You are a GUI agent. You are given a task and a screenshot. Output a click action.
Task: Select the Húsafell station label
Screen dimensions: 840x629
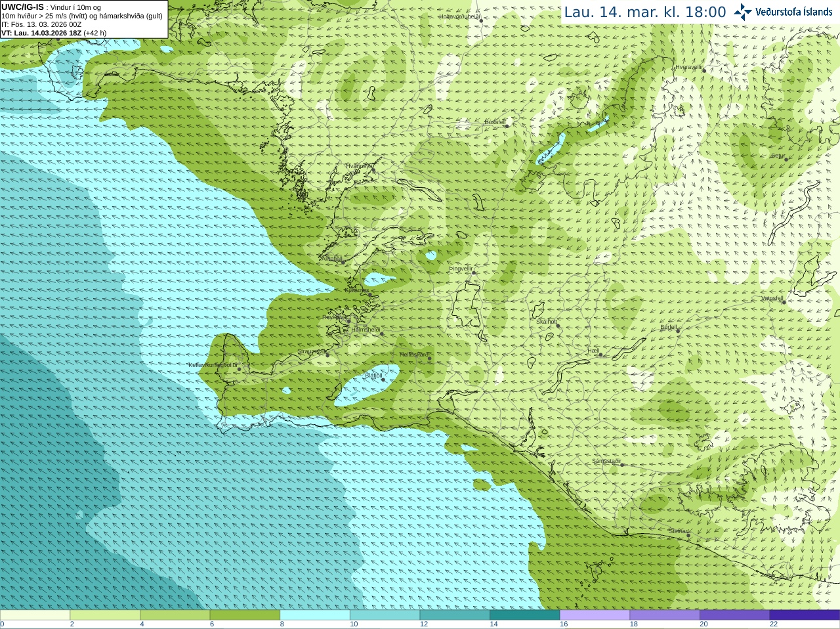[x=495, y=122]
